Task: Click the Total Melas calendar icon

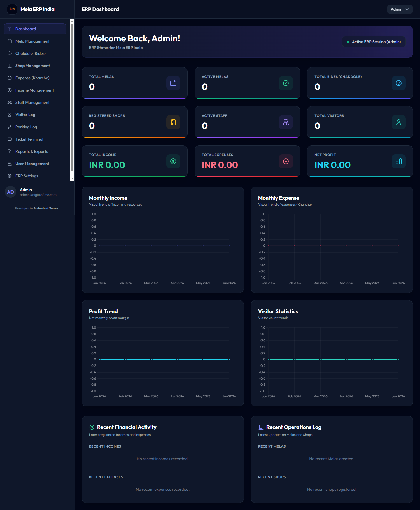Action: pyautogui.click(x=173, y=83)
